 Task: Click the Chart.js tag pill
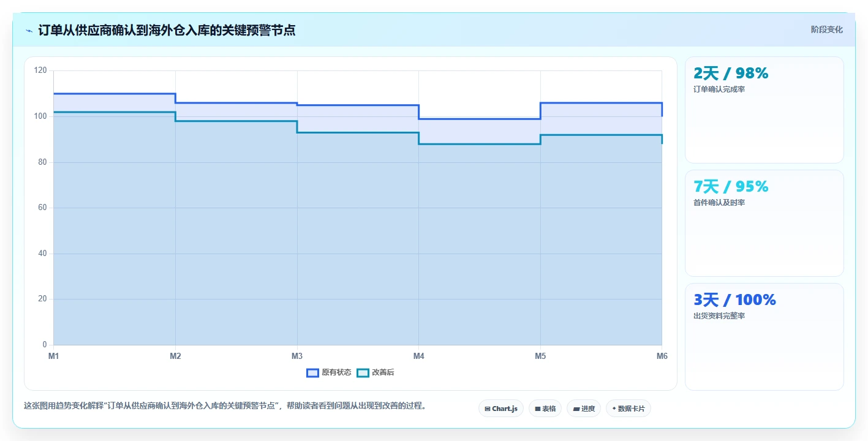tap(501, 409)
